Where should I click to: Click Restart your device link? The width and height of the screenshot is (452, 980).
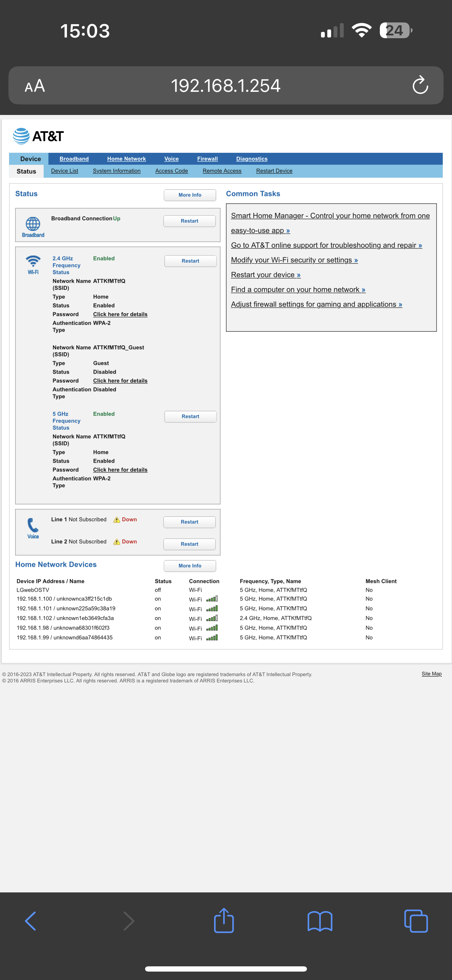tap(266, 275)
